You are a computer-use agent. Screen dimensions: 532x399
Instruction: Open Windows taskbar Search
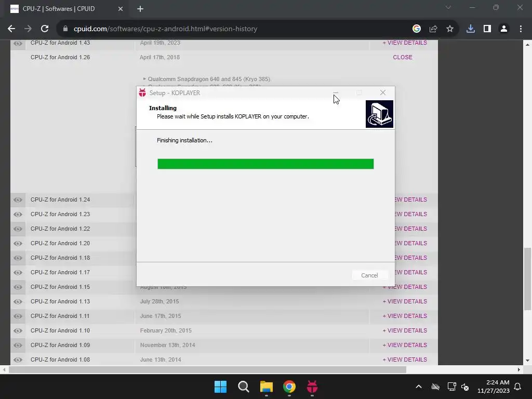244,387
